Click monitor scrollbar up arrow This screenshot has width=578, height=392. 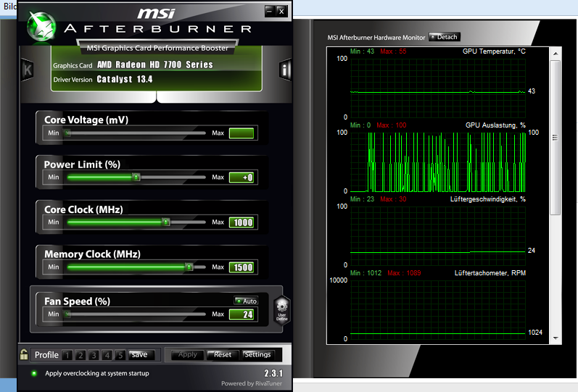click(556, 54)
